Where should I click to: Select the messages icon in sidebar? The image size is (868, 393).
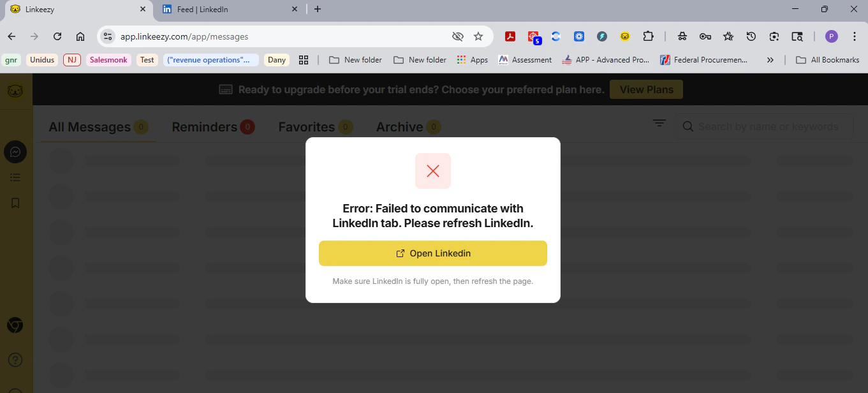click(x=15, y=152)
